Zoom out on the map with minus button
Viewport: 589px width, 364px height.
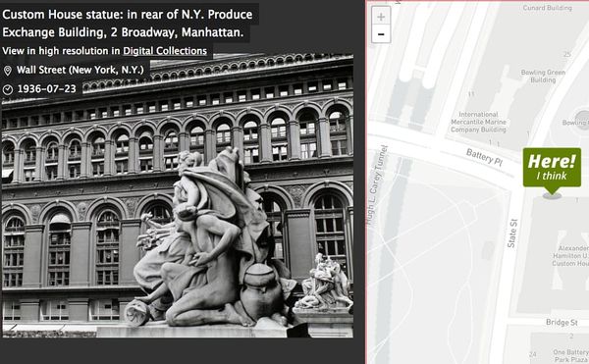(381, 34)
